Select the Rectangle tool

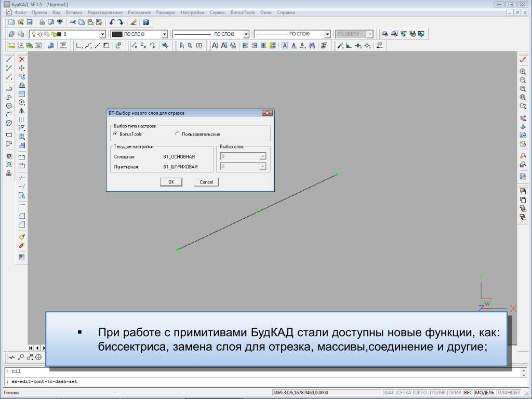click(x=9, y=135)
